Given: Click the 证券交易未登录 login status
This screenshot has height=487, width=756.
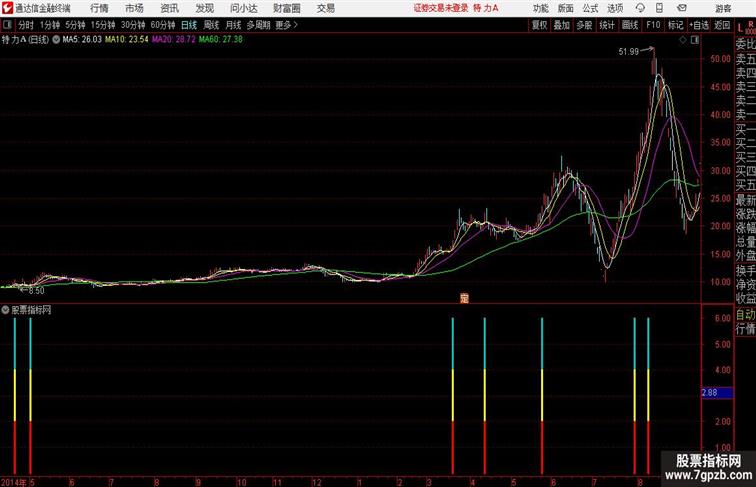Looking at the screenshot, I should [x=441, y=8].
